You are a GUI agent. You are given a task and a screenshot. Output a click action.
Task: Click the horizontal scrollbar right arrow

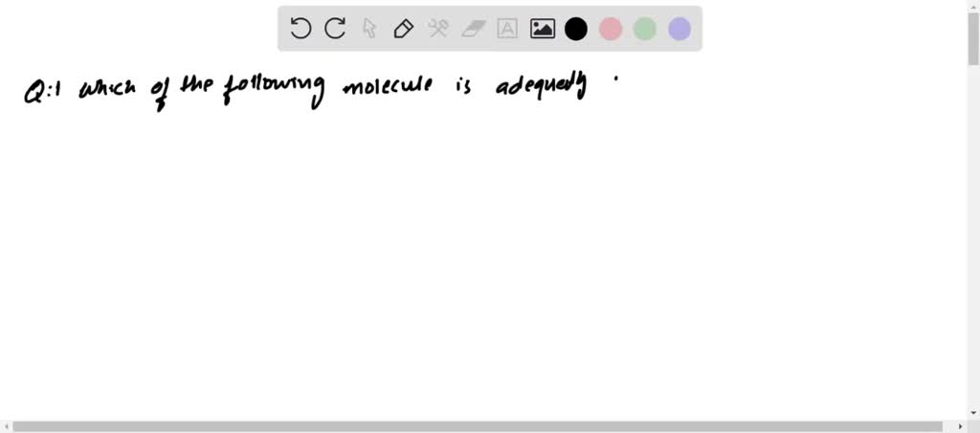tap(961, 426)
